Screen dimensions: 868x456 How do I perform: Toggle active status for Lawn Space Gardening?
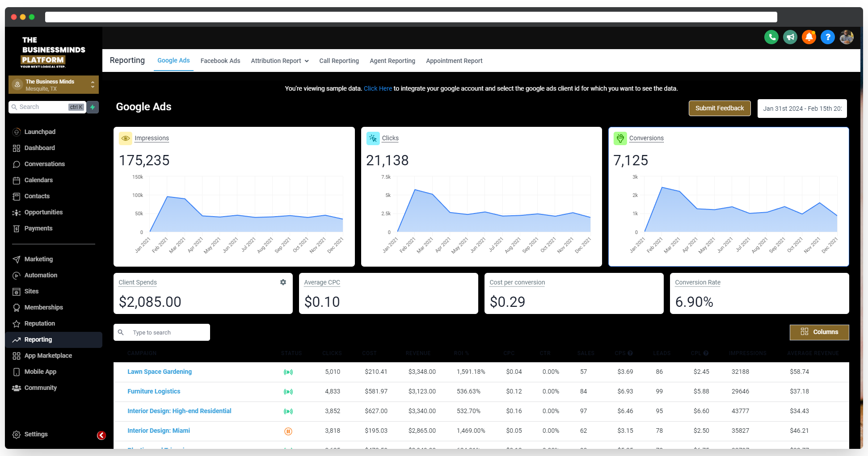tap(288, 372)
